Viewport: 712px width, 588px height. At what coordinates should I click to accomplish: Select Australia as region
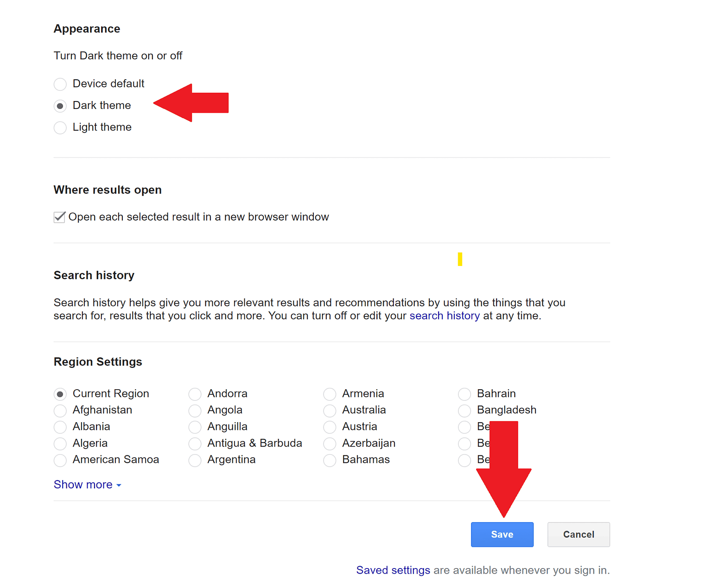pos(330,411)
